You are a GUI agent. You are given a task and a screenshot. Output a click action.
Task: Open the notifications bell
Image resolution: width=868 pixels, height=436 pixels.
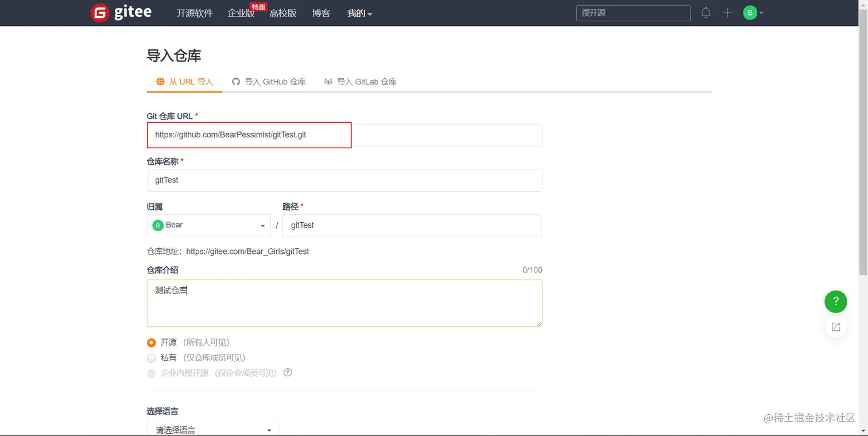706,13
